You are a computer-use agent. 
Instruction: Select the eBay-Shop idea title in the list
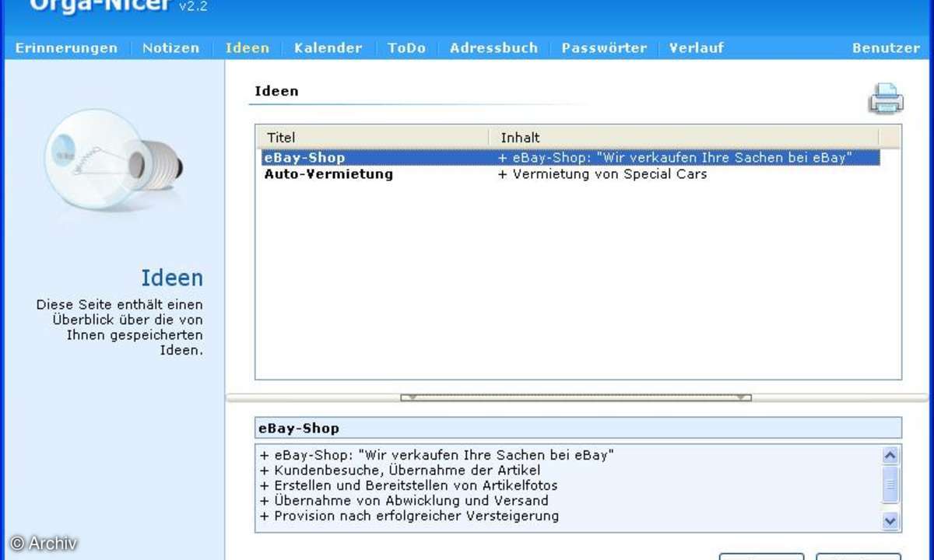304,158
